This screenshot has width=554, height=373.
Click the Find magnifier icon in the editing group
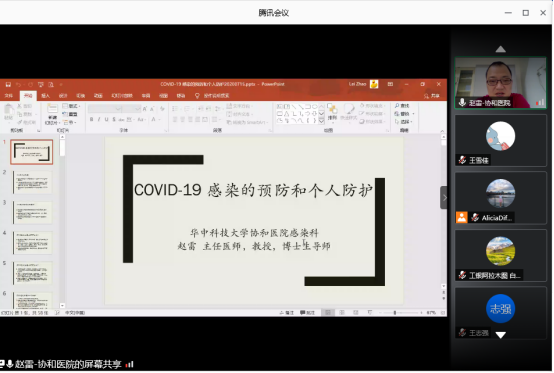397,106
